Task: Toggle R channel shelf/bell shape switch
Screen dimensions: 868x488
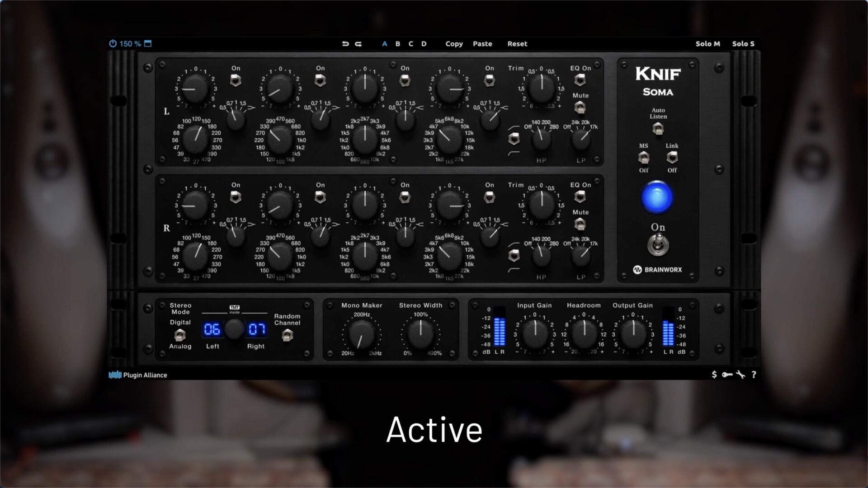Action: click(514, 256)
